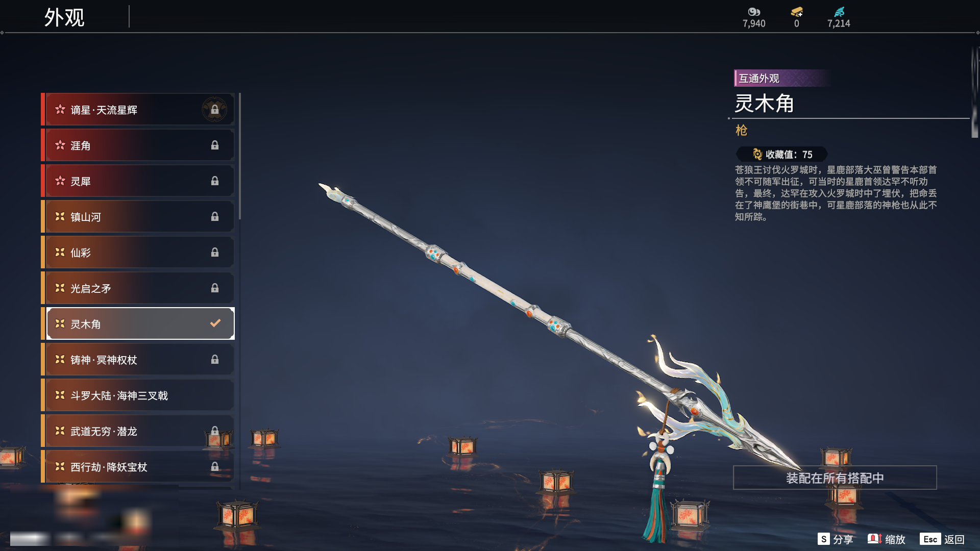The height and width of the screenshot is (551, 980).
Task: Click the 装配在所有搭配中 button
Action: (835, 478)
